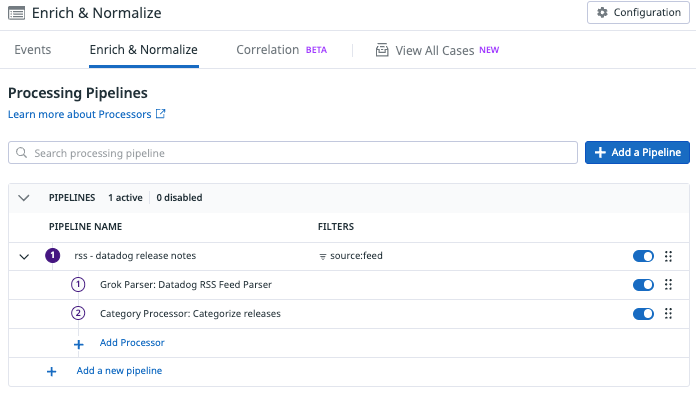This screenshot has width=696, height=395.
Task: Switch to the Events tab
Action: pos(33,50)
